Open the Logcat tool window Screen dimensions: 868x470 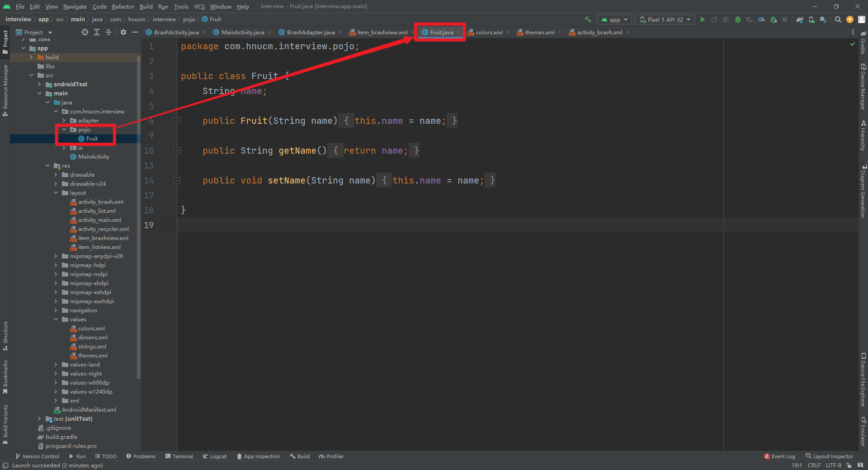[x=215, y=456]
